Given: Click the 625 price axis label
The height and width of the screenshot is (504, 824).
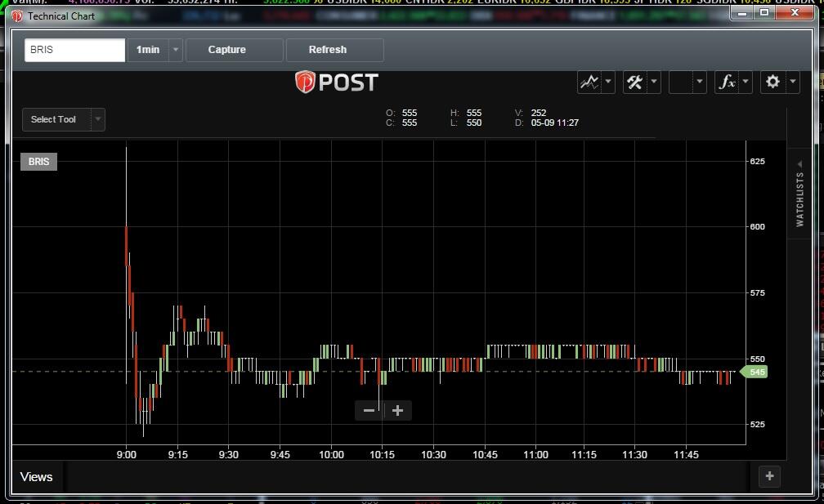Looking at the screenshot, I should 757,161.
